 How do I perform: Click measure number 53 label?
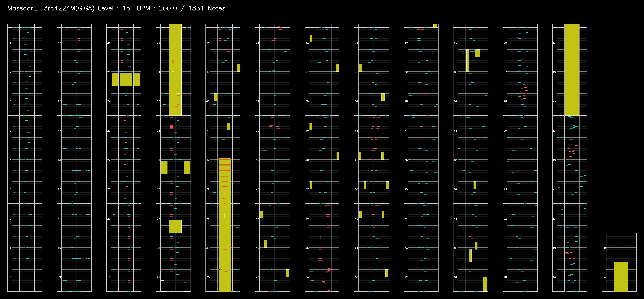(x=257, y=43)
